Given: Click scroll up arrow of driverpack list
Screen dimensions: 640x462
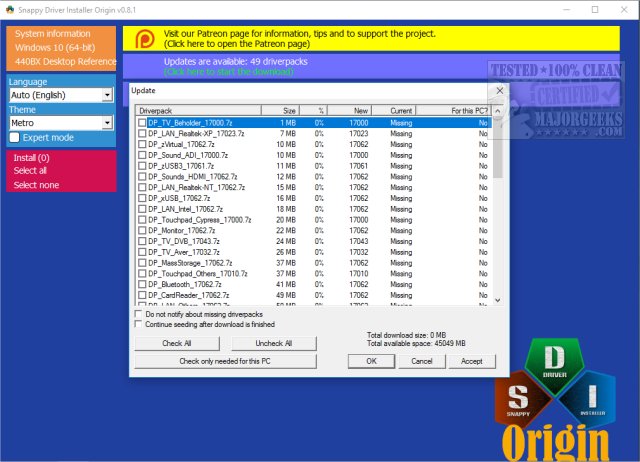Looking at the screenshot, I should point(498,111).
